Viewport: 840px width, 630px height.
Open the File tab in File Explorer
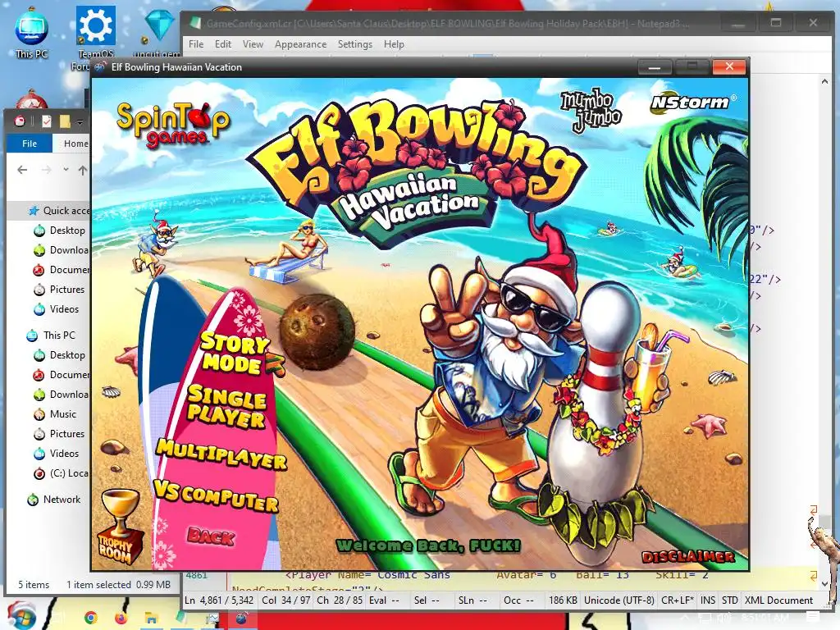coord(30,144)
